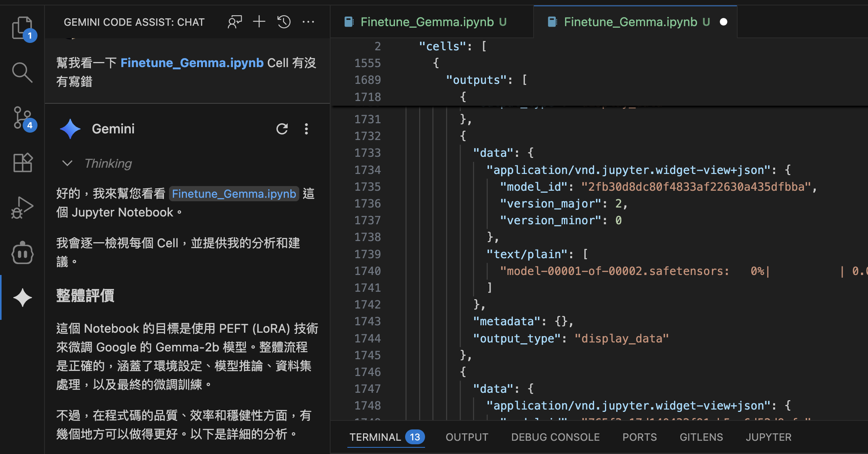
Task: Click Finetune_Gemma.ipynb link in user message
Action: [x=192, y=63]
